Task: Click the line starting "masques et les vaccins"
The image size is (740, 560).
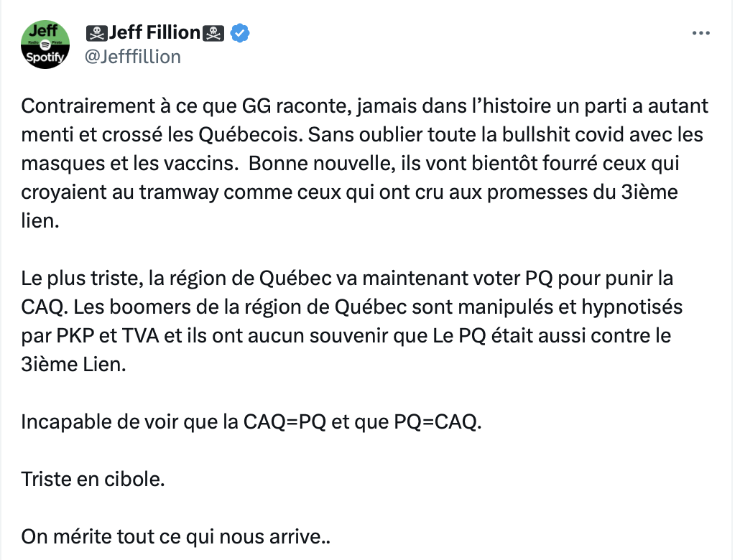Action: click(350, 164)
